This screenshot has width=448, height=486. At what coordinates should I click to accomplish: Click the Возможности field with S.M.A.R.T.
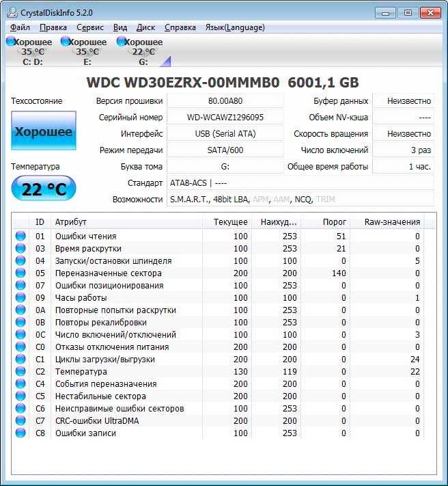point(300,200)
